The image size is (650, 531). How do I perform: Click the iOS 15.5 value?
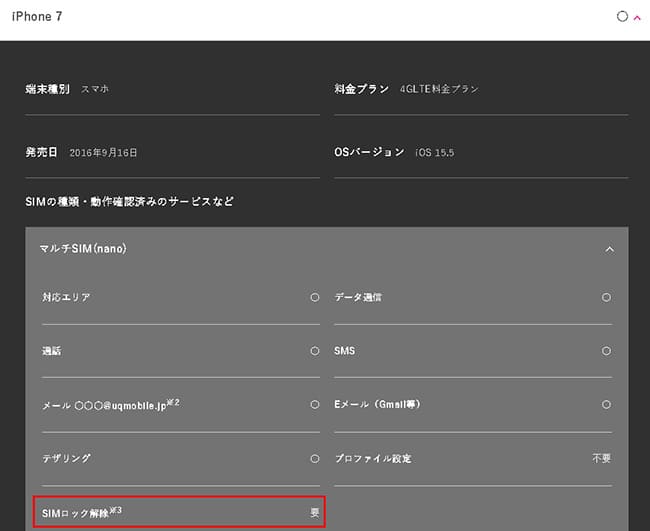click(435, 153)
